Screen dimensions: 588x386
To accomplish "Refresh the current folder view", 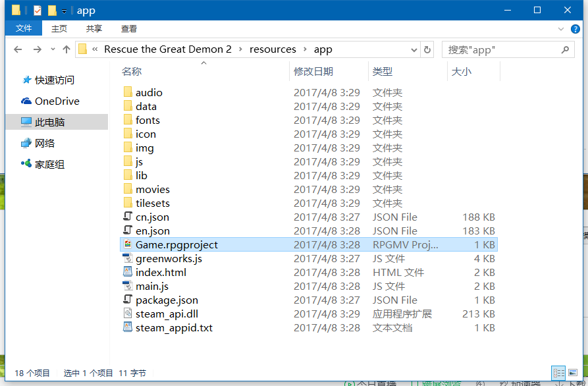I will coord(427,49).
